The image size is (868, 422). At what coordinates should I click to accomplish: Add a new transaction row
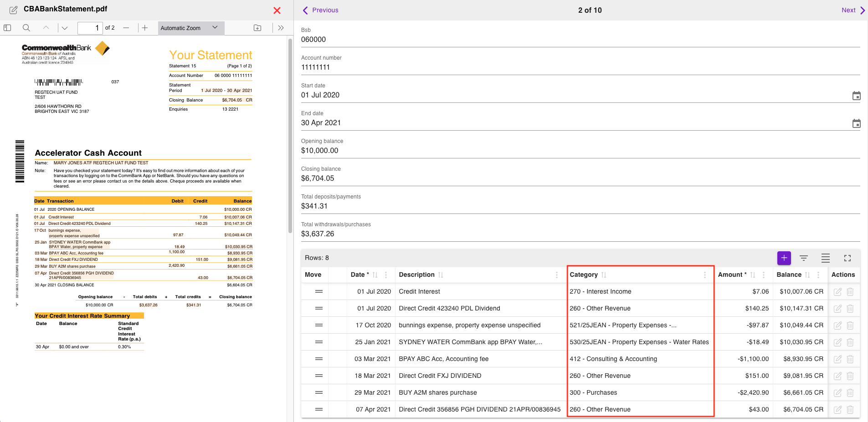pyautogui.click(x=784, y=258)
